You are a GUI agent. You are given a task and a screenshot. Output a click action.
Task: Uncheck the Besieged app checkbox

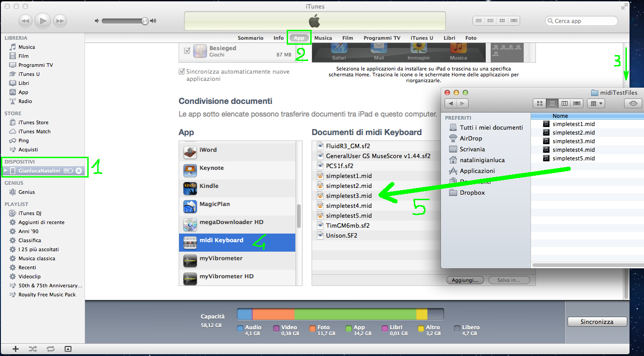[x=187, y=51]
